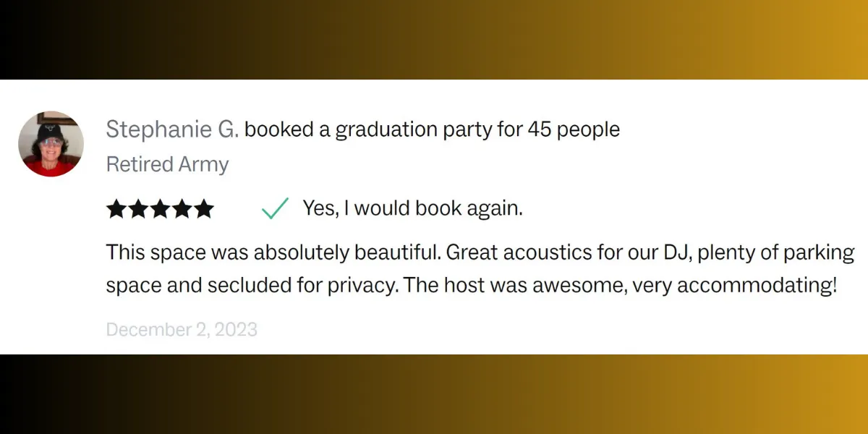This screenshot has height=434, width=868.
Task: Select the third rating star
Action: (x=160, y=209)
